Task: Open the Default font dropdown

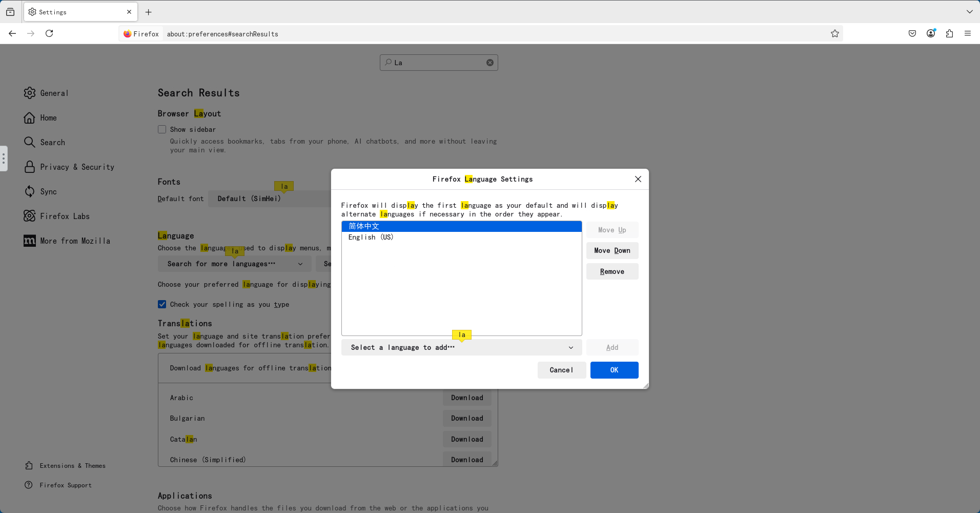Action: coord(270,199)
